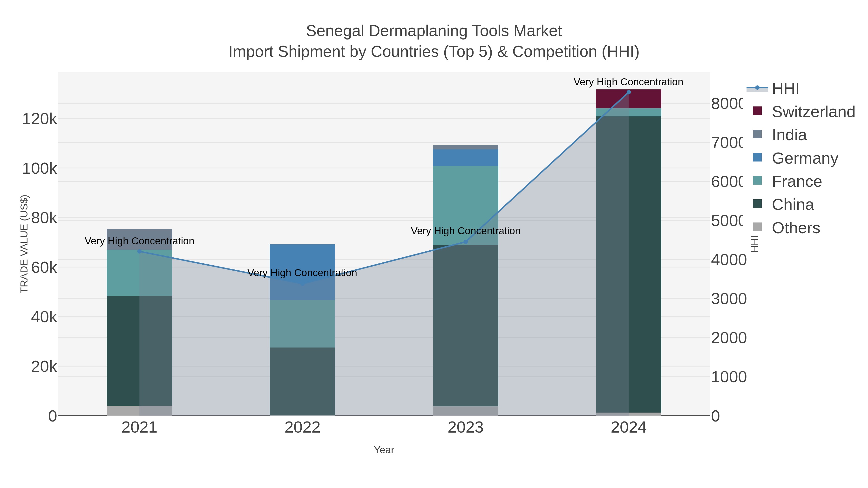This screenshot has width=868, height=488.
Task: Click the 60k left axis tick label
Action: pyautogui.click(x=44, y=267)
